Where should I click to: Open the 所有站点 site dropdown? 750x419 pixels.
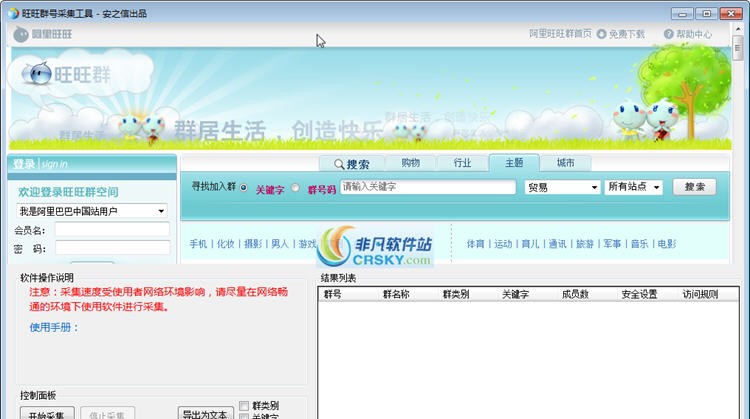pos(633,187)
